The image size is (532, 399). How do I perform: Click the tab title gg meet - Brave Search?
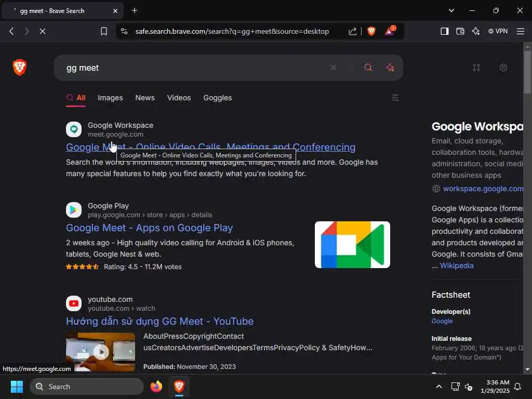click(52, 11)
